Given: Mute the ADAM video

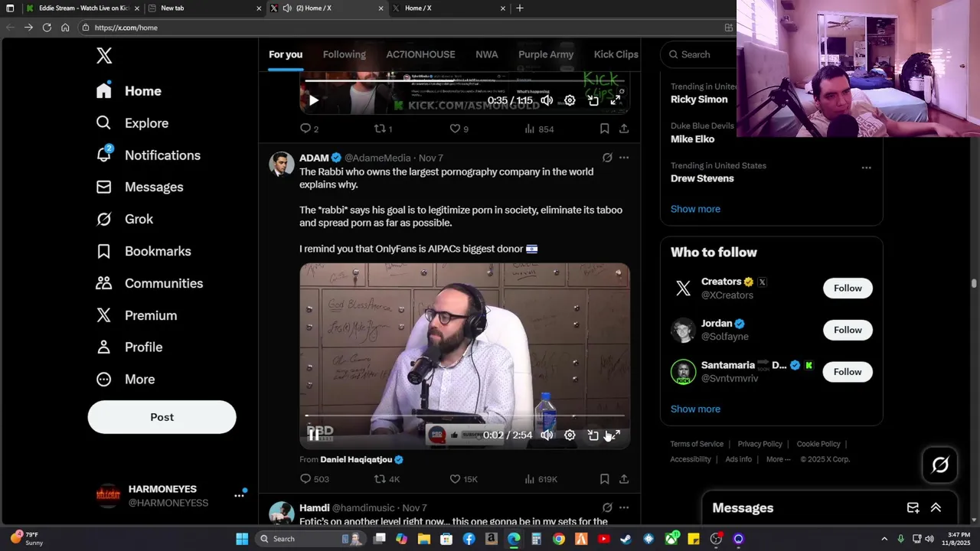Looking at the screenshot, I should point(547,435).
